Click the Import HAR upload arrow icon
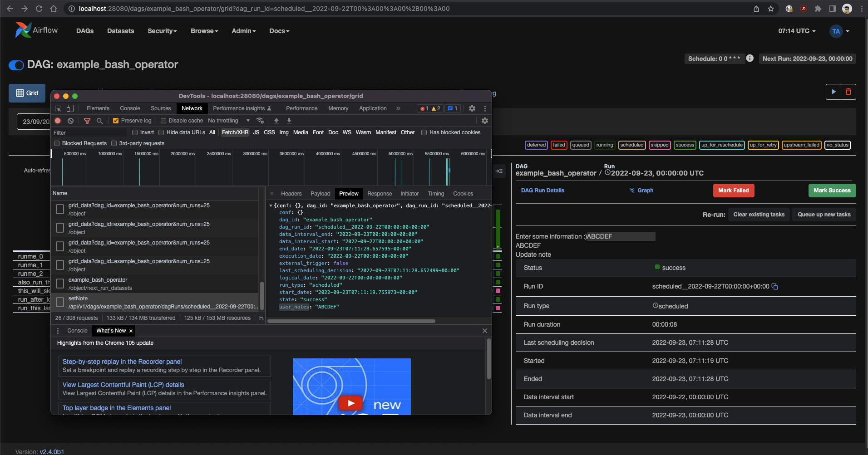 point(276,121)
